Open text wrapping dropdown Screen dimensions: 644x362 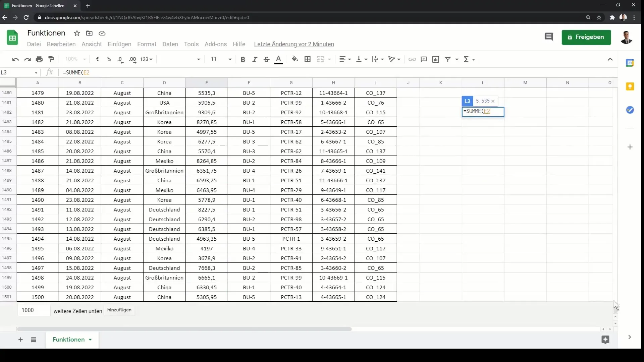pyautogui.click(x=378, y=59)
